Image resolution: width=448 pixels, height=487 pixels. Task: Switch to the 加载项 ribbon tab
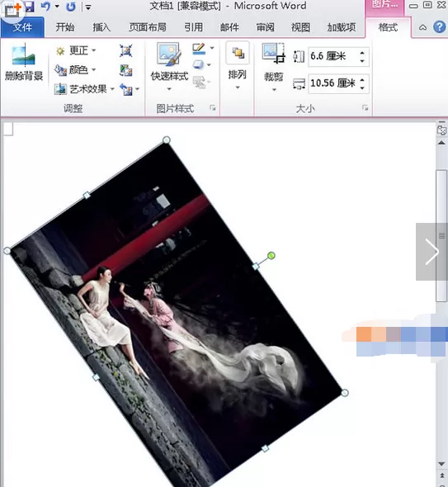point(342,27)
